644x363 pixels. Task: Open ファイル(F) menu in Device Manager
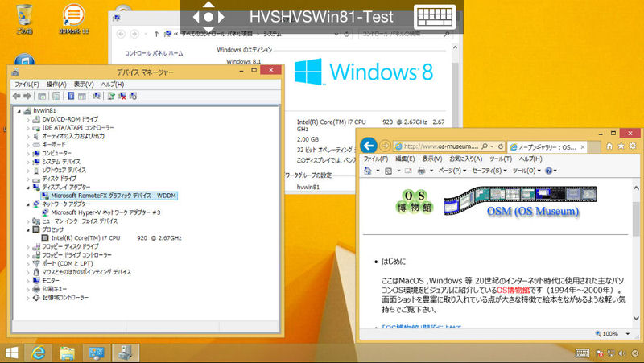(27, 85)
